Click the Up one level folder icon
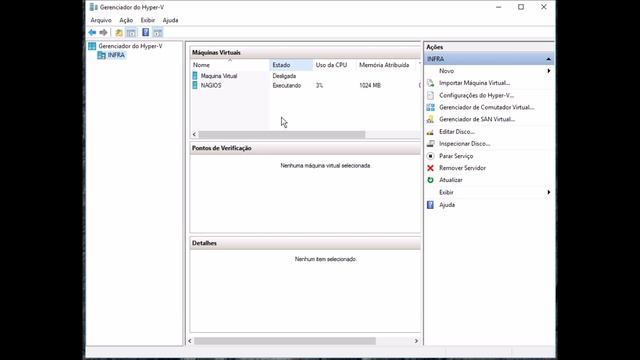640x360 pixels. [x=119, y=33]
